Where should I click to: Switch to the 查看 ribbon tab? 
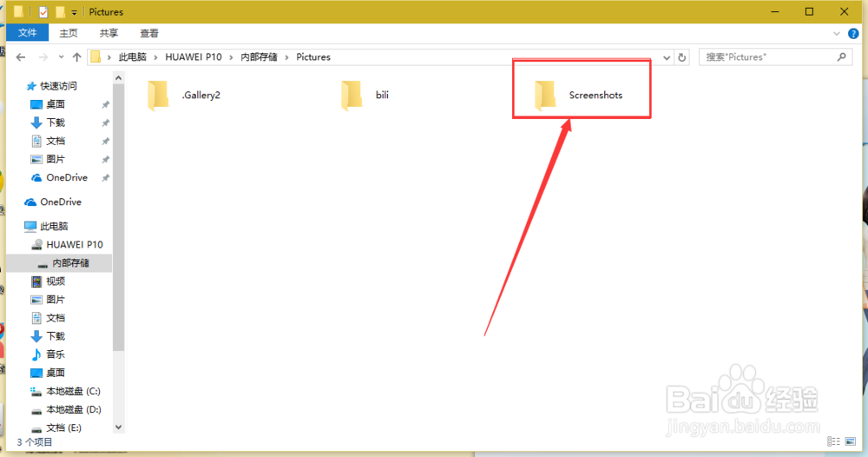pos(149,33)
